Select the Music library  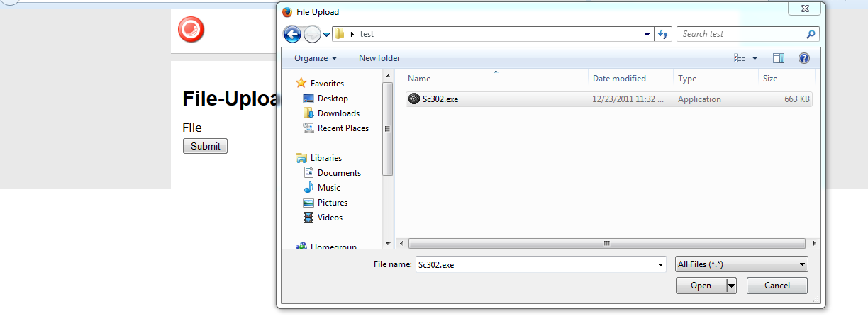point(328,188)
